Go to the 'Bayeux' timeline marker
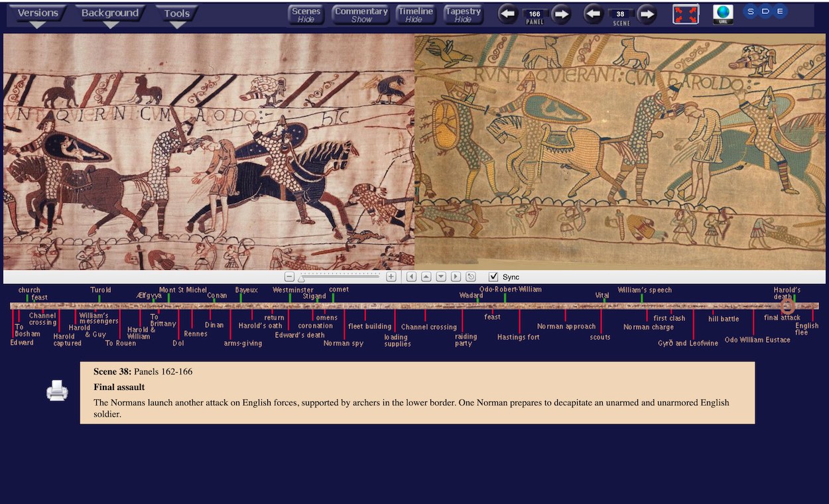The image size is (829, 504). [246, 290]
